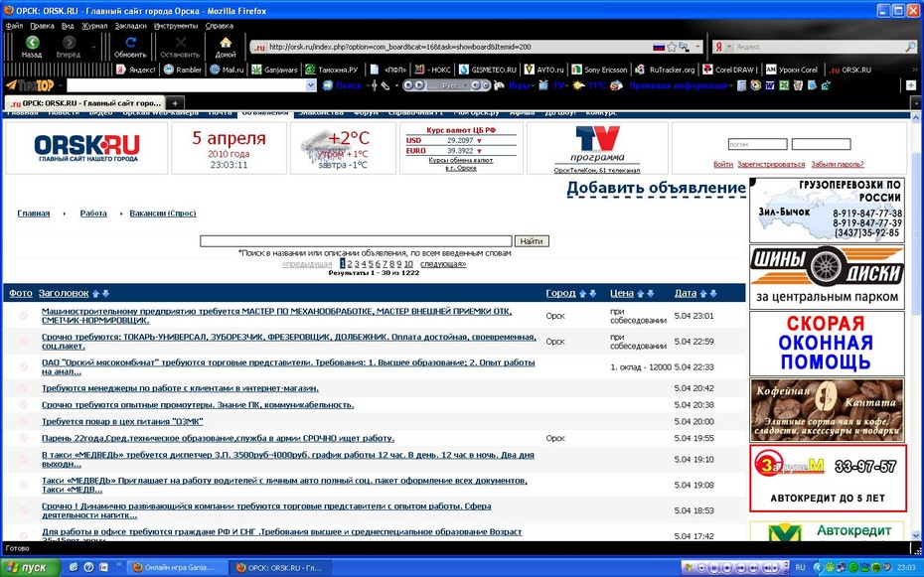Open the Инструменты menu
The width and height of the screenshot is (924, 577).
pos(176,26)
